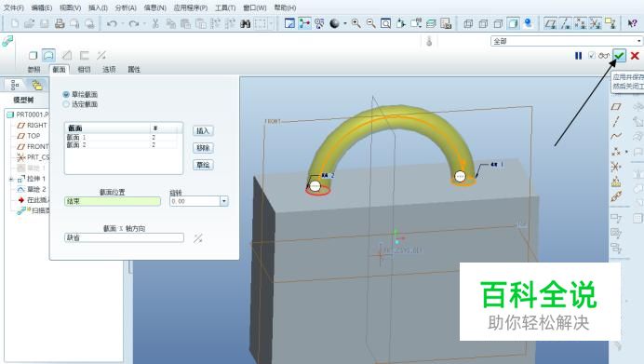Viewport: 644px width, 364px height.
Task: Click the binoculars find icon
Action: click(245, 24)
